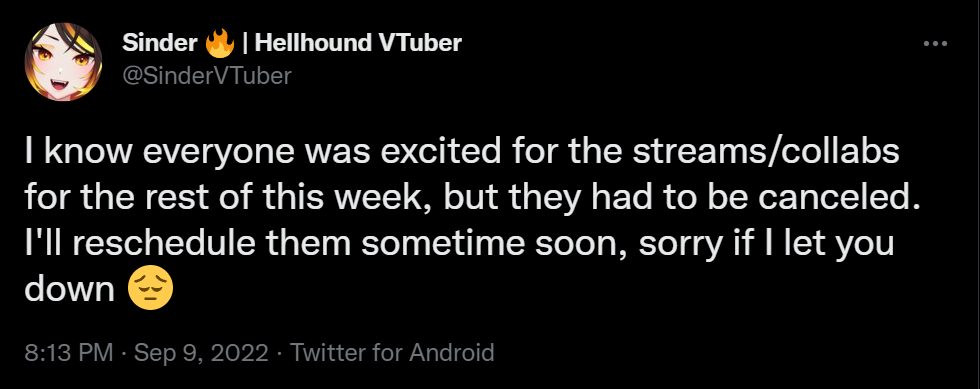Viewport: 980px width, 389px height.
Task: Click the word down before the emoji
Action: click(x=69, y=290)
